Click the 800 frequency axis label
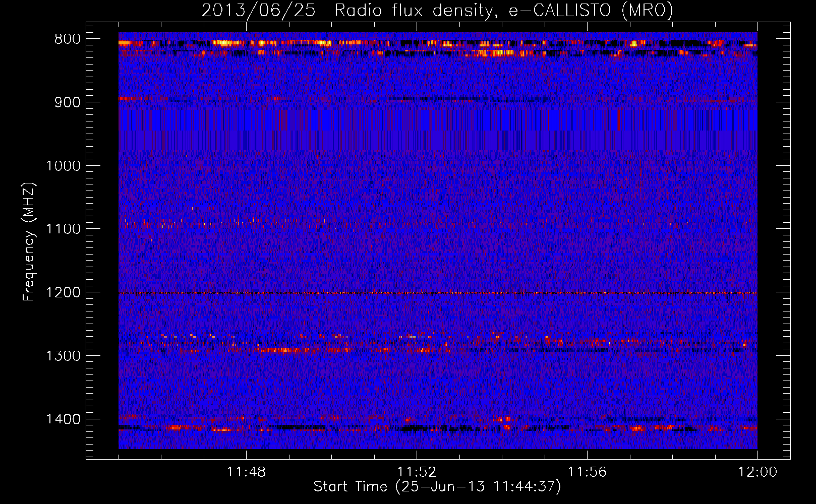Viewport: 816px width, 504px height. tap(68, 39)
